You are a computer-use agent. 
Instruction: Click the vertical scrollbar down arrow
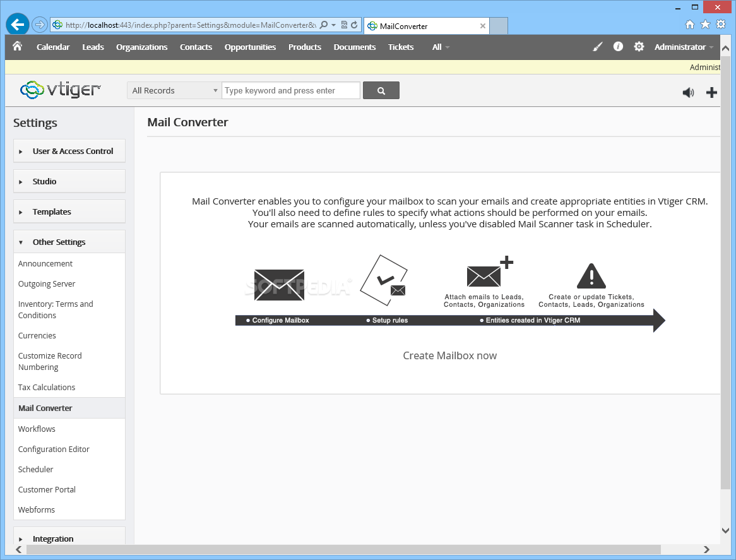[x=725, y=530]
